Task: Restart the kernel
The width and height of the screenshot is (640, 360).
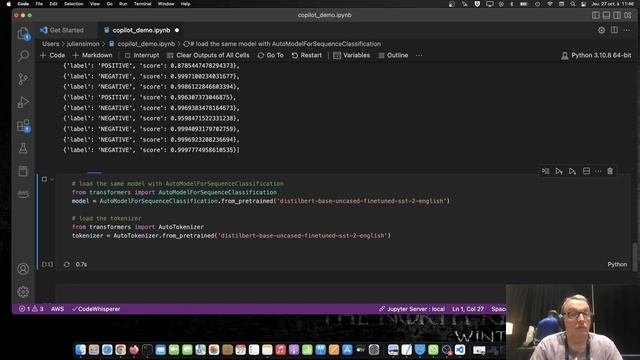Action: (307, 56)
